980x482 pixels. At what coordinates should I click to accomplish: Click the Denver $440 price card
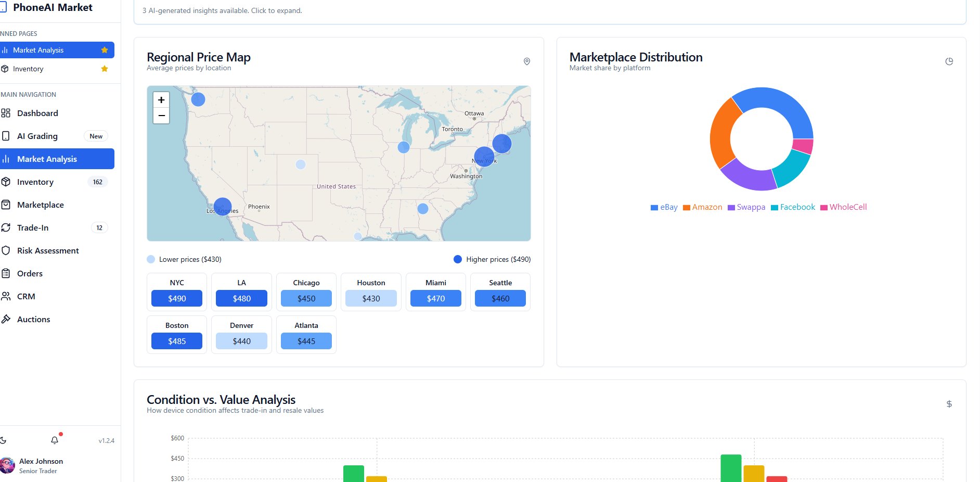click(241, 335)
